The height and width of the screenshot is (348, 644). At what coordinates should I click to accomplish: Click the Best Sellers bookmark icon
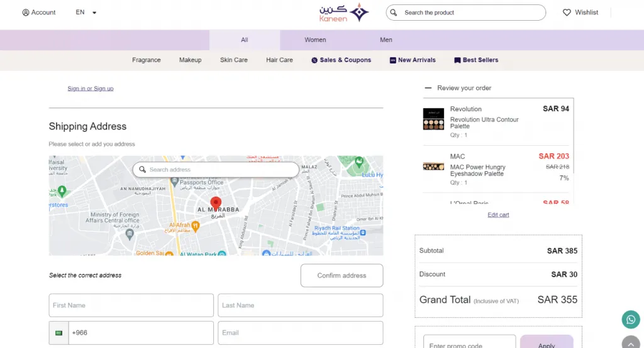pos(457,60)
